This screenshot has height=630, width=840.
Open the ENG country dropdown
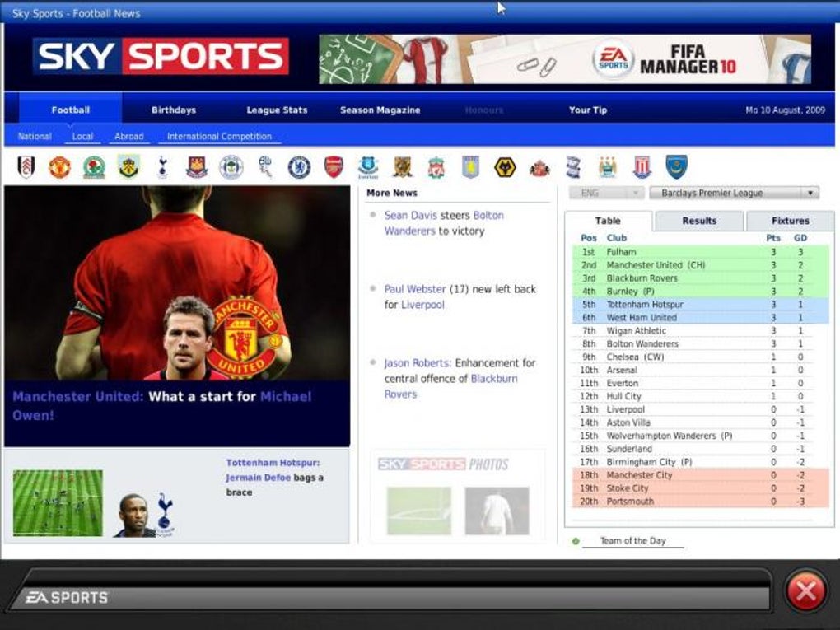[x=605, y=193]
